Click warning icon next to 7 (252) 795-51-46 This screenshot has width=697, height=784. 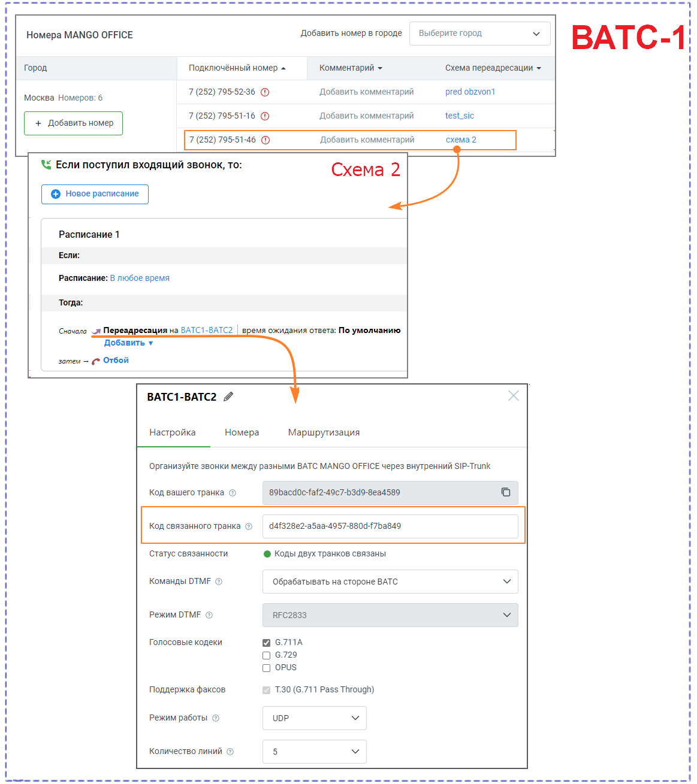(x=265, y=140)
